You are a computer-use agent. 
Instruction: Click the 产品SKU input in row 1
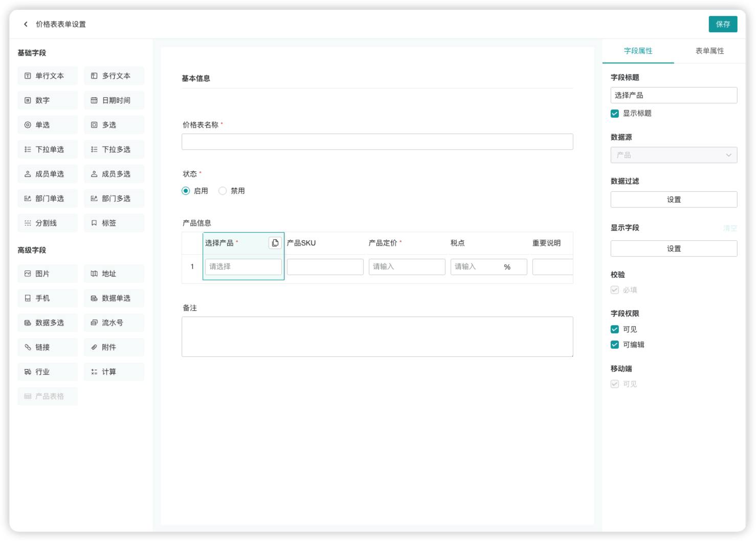click(325, 267)
